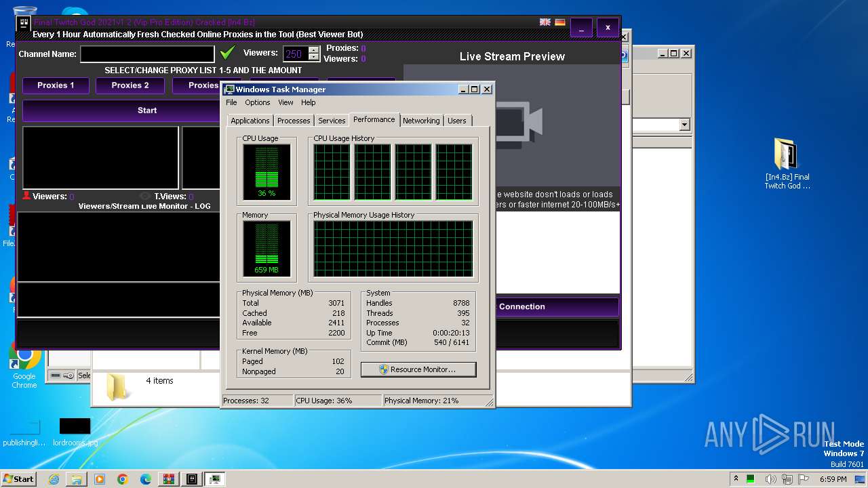
Task: Click the folder icon next to 4 items
Action: [x=119, y=386]
